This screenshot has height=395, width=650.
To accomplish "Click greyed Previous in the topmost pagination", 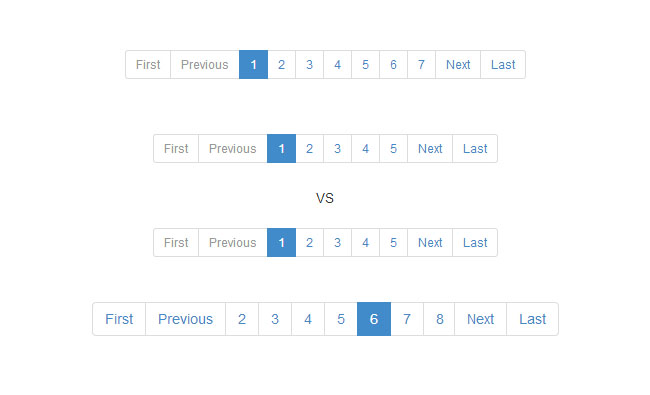I will point(205,65).
